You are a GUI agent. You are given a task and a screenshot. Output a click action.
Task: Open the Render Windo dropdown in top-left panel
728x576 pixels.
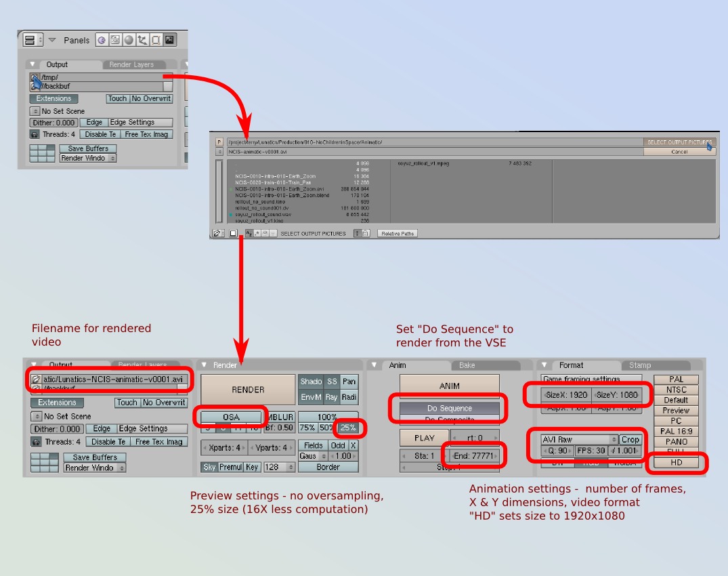coord(87,158)
